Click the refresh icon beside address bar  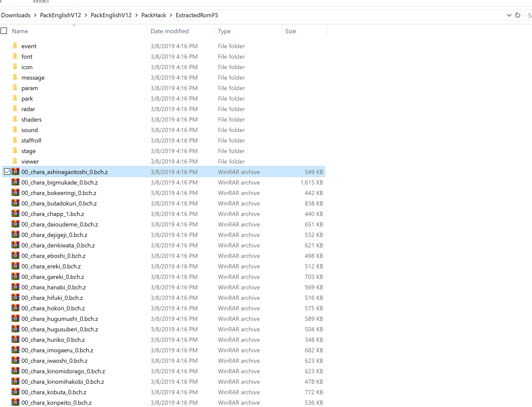click(x=518, y=15)
